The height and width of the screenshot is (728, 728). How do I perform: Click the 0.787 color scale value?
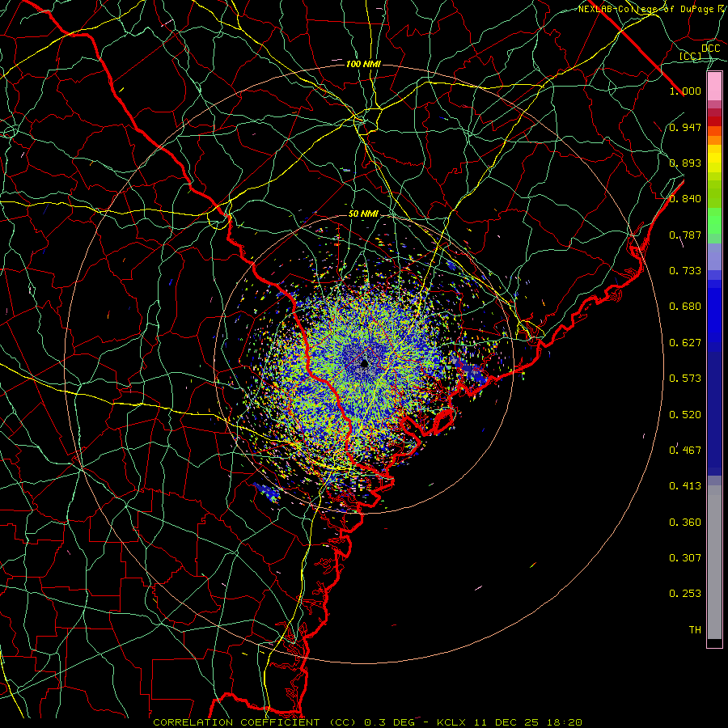[x=685, y=235]
